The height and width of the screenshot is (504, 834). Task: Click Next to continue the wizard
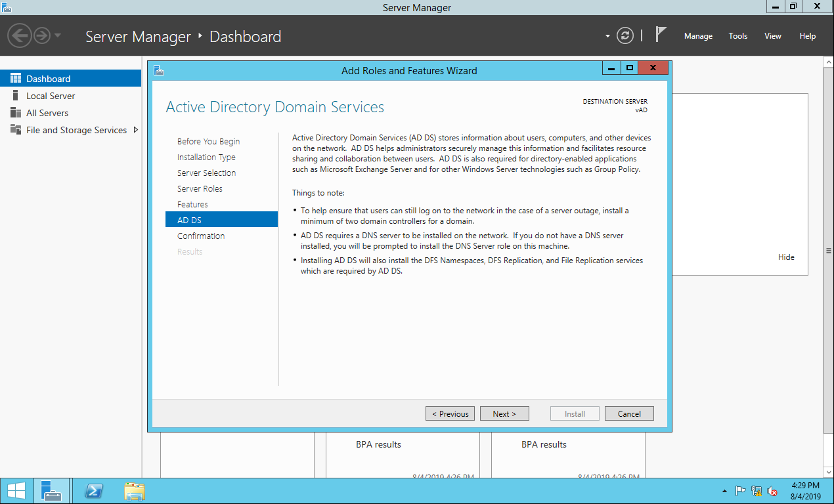pos(504,413)
